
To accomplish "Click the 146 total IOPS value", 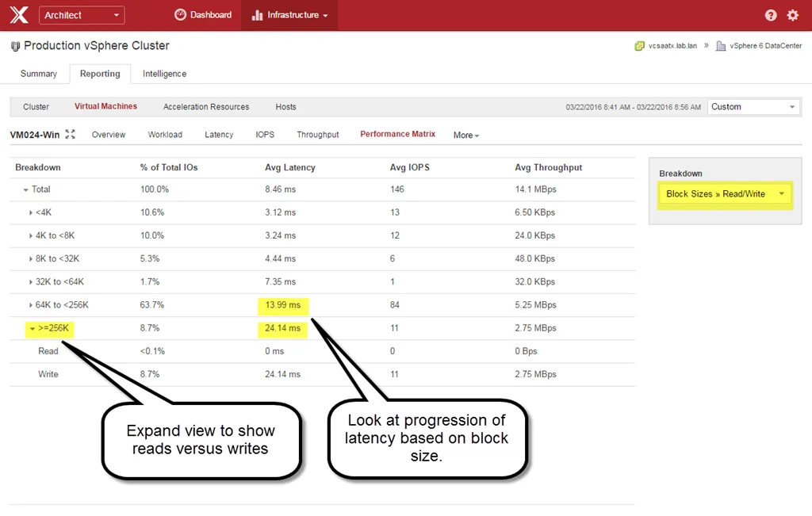I will click(x=397, y=189).
